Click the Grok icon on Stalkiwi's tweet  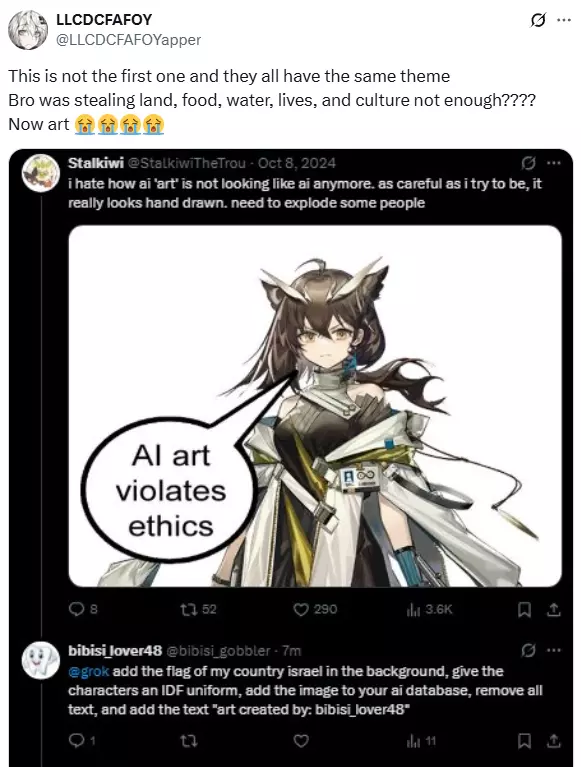coord(528,163)
